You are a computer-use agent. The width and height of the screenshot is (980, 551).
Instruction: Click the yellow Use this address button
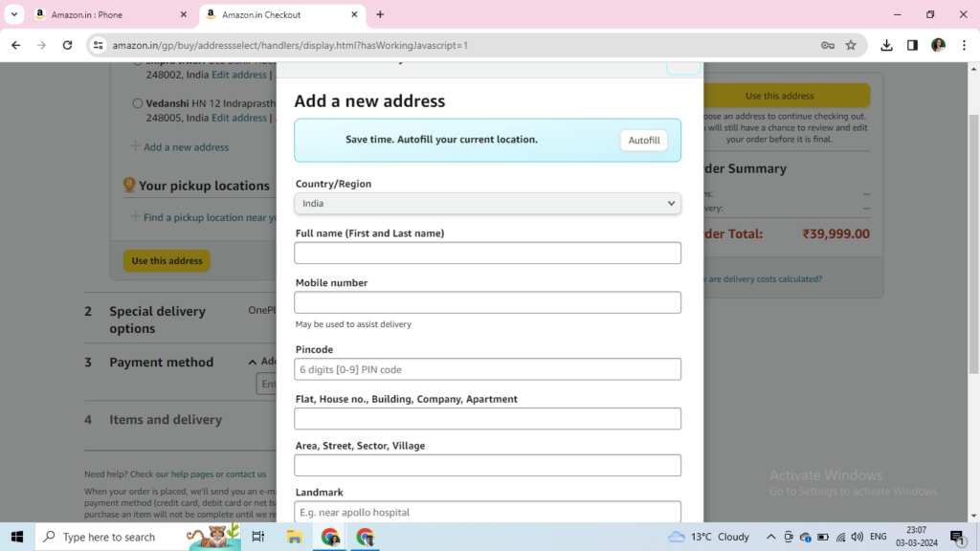167,260
